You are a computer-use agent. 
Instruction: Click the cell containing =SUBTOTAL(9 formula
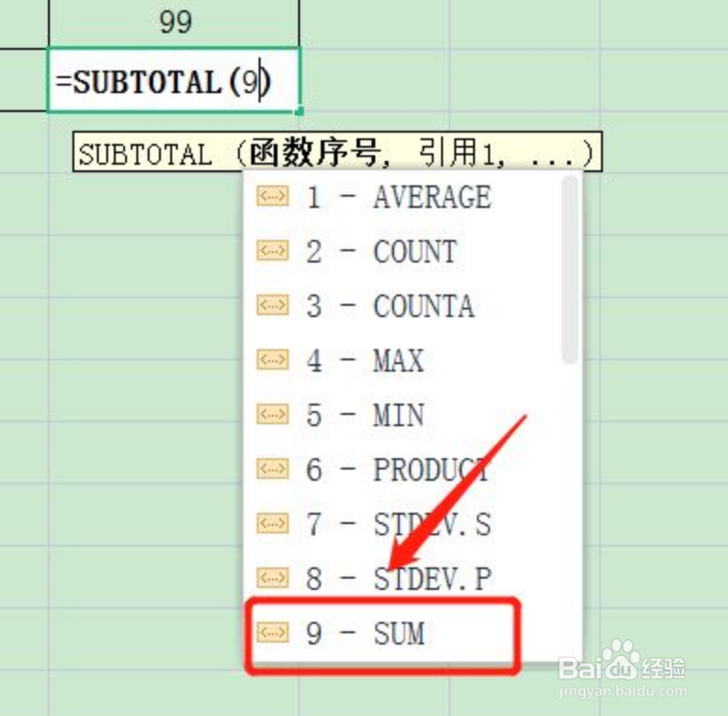175,81
